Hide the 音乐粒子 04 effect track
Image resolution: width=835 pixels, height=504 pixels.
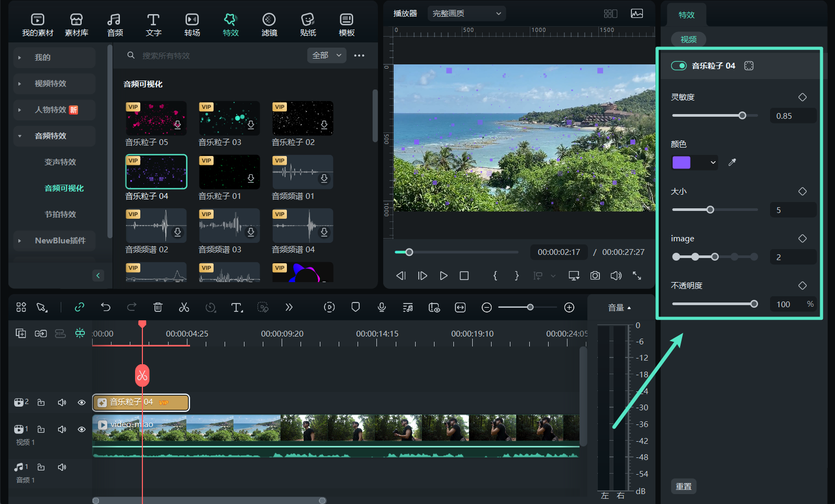(x=82, y=402)
